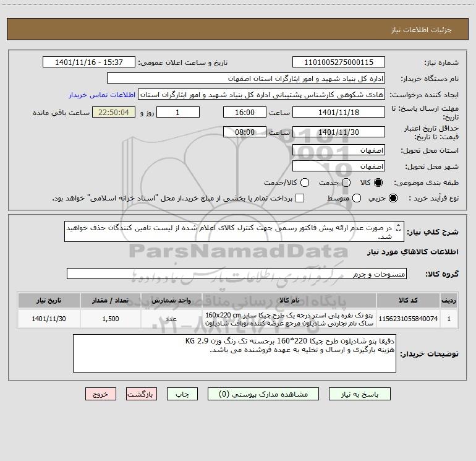Click the response deadline time 16:00
Image resolution: width=476 pixels, height=461 pixels.
pos(245,112)
